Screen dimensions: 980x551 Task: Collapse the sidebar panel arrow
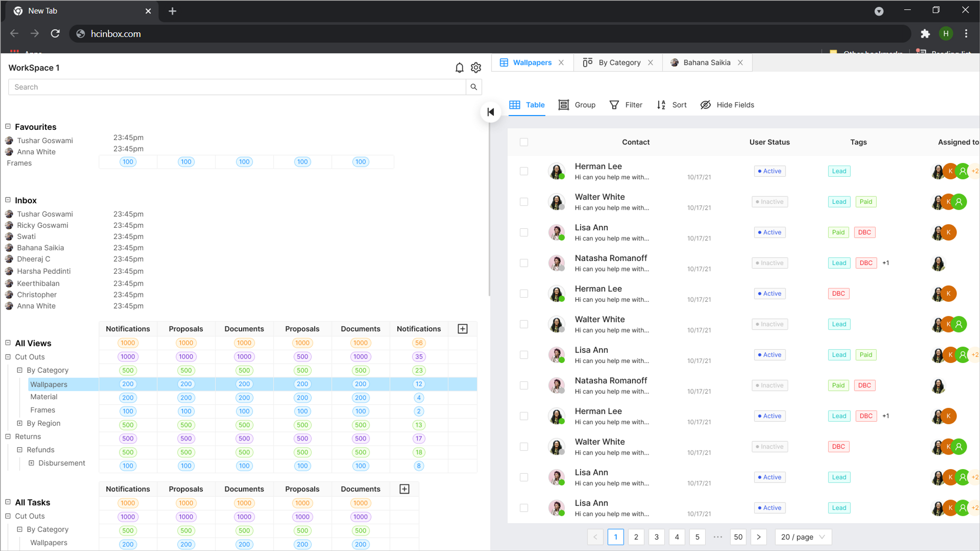(x=490, y=112)
